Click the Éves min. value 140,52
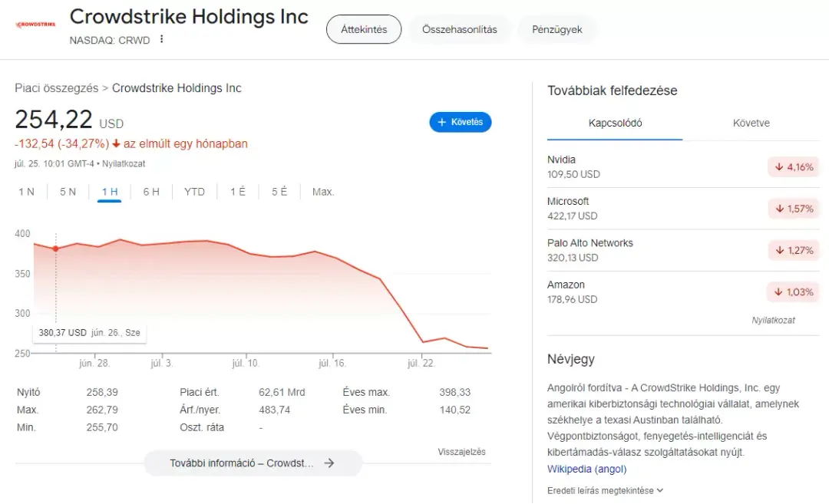Screen dimensions: 829x504 [x=454, y=410]
